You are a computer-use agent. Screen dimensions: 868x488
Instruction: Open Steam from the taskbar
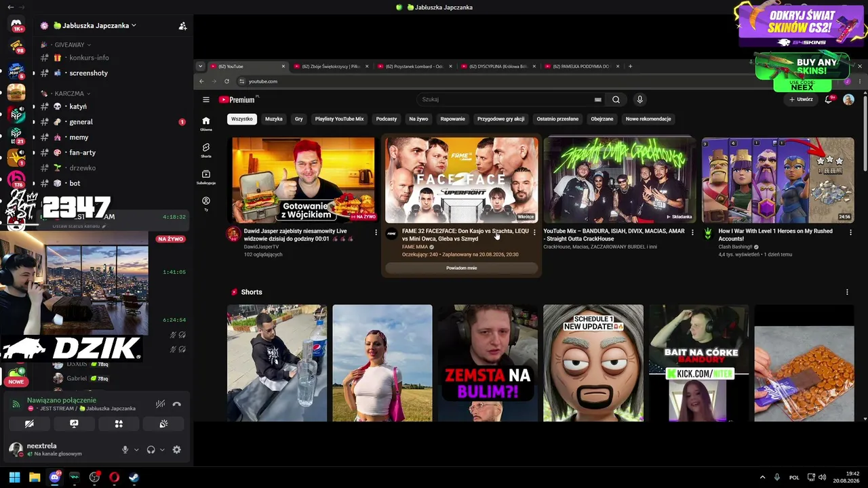(134, 477)
